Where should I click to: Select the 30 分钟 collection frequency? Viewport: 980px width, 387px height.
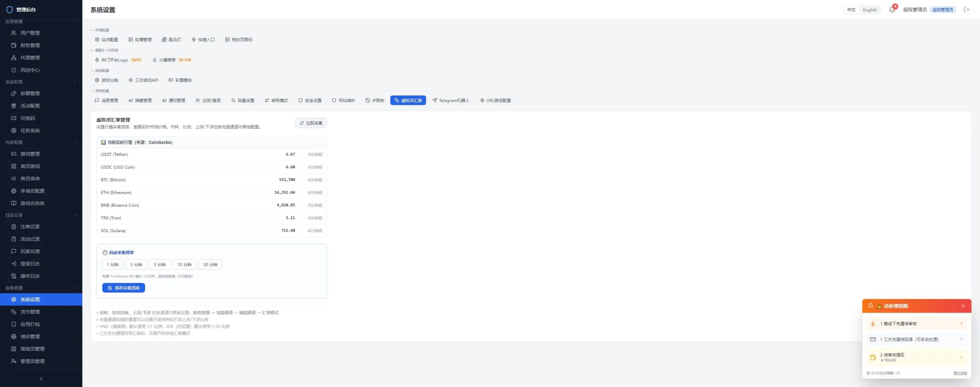coord(210,264)
